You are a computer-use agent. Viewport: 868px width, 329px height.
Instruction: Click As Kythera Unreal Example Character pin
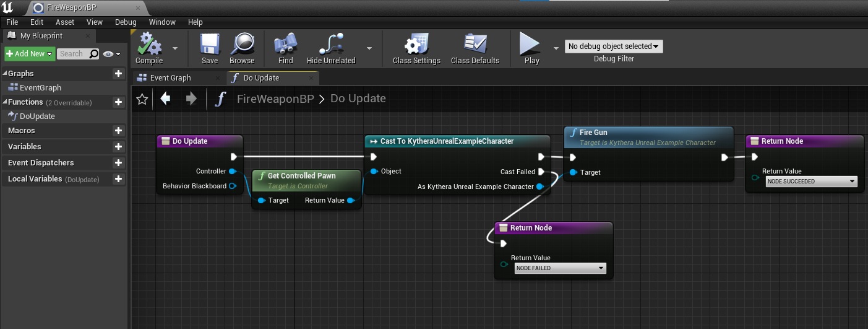tap(540, 186)
